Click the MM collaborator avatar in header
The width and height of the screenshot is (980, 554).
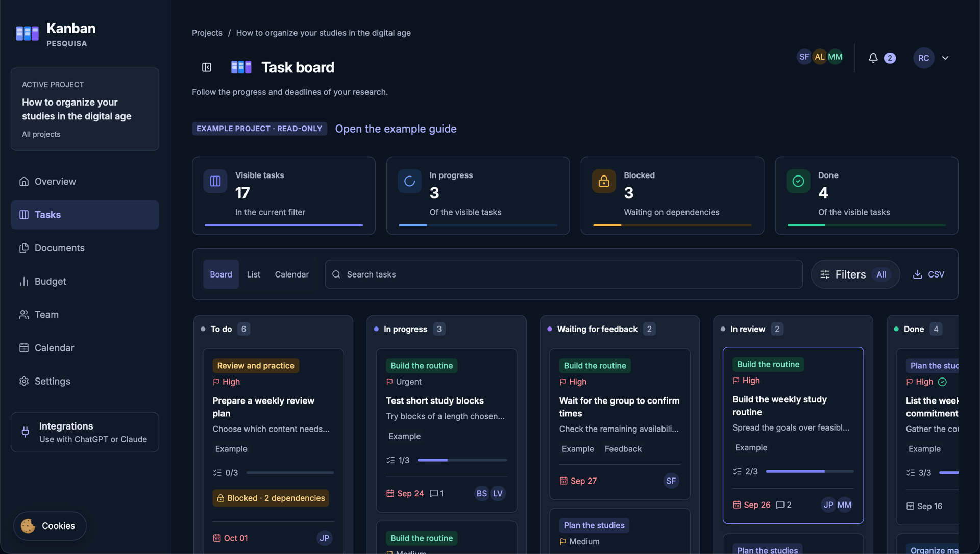835,57
